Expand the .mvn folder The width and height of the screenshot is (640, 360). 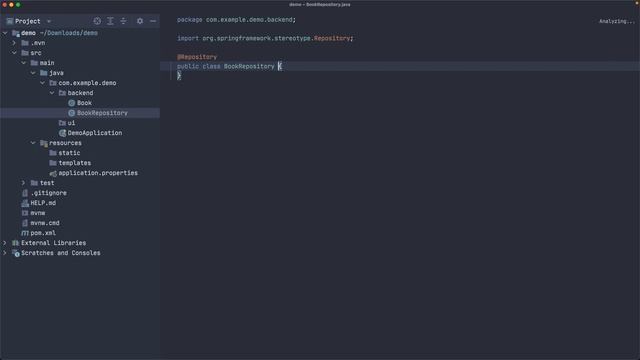(x=14, y=43)
